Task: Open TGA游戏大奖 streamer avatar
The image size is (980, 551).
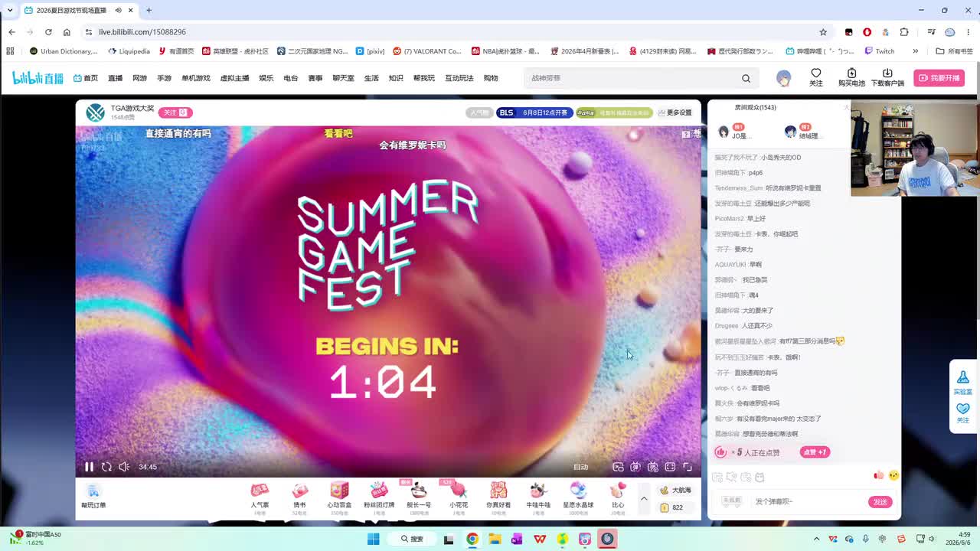Action: point(95,112)
